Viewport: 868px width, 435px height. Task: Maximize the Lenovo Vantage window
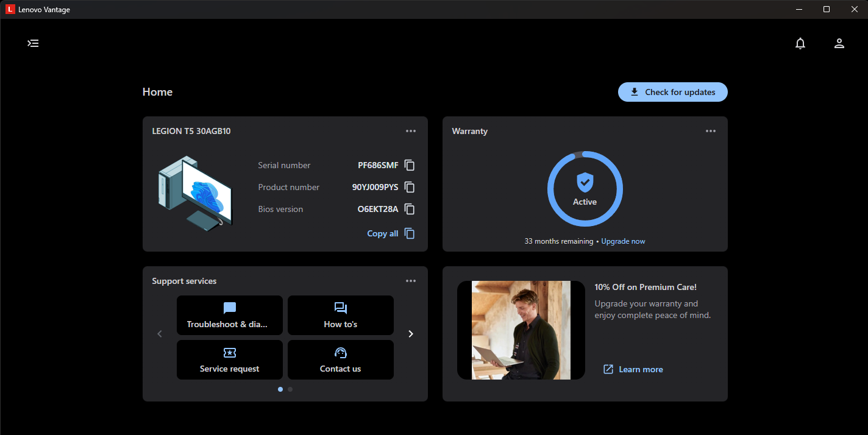click(x=827, y=9)
